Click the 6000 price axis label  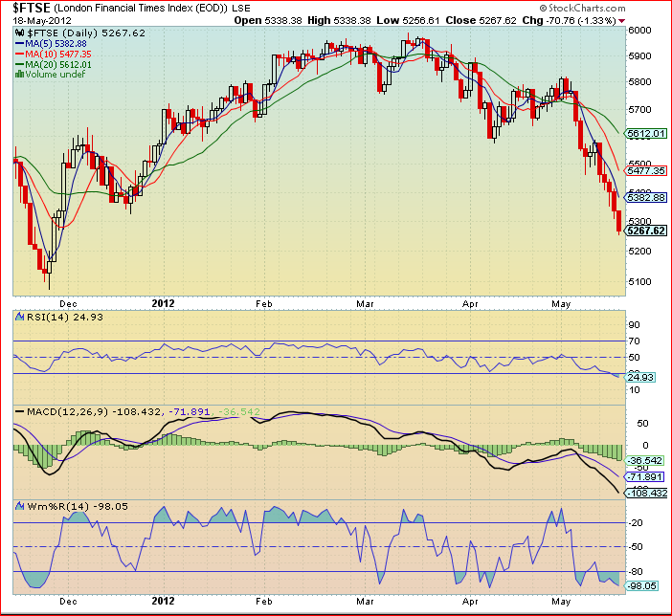(x=639, y=30)
